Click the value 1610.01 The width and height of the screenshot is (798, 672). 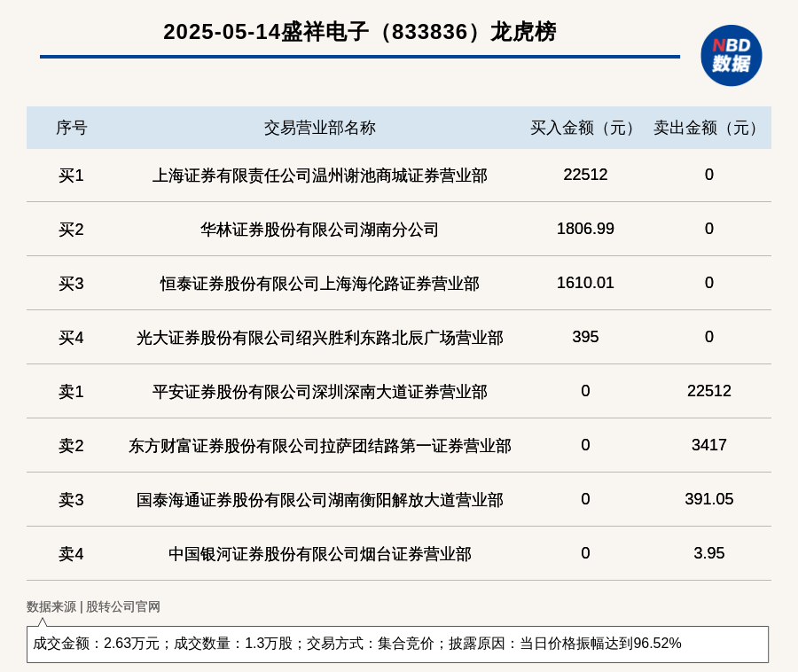tap(585, 283)
